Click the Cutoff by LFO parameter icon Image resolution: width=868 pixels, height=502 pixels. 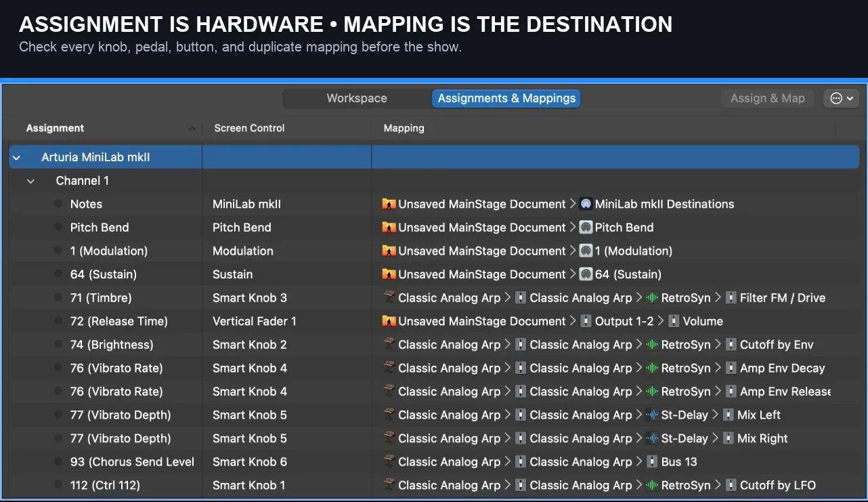coord(731,485)
